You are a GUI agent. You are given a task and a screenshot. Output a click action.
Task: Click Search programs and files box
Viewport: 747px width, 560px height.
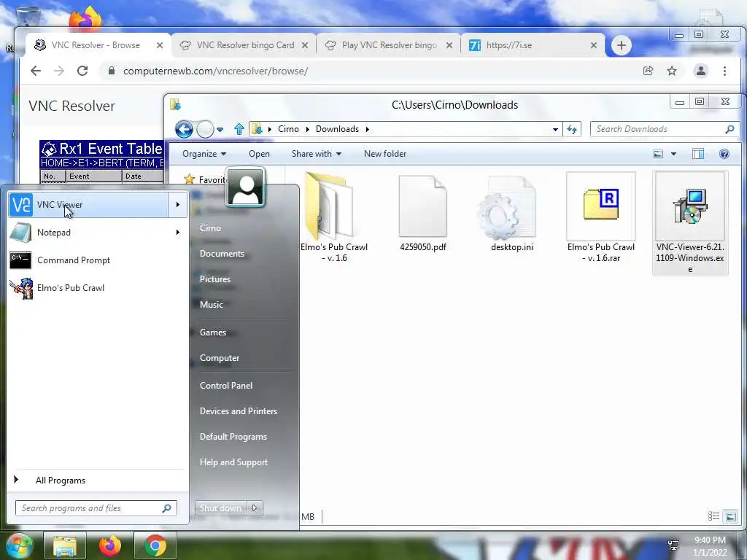(x=96, y=508)
